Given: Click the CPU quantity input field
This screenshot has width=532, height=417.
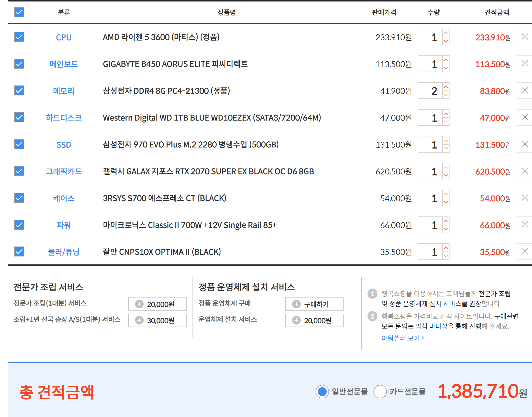Looking at the screenshot, I should [x=430, y=37].
